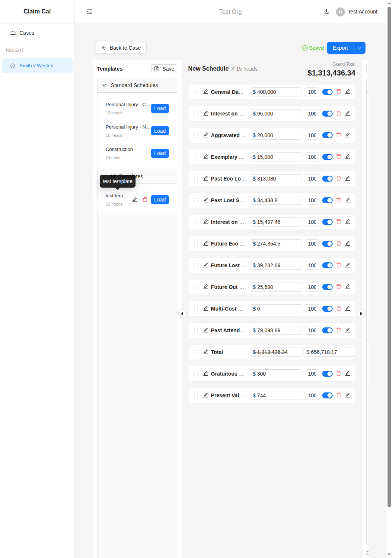392x558 pixels.
Task: Delete the test template using its trash icon
Action: 145,200
